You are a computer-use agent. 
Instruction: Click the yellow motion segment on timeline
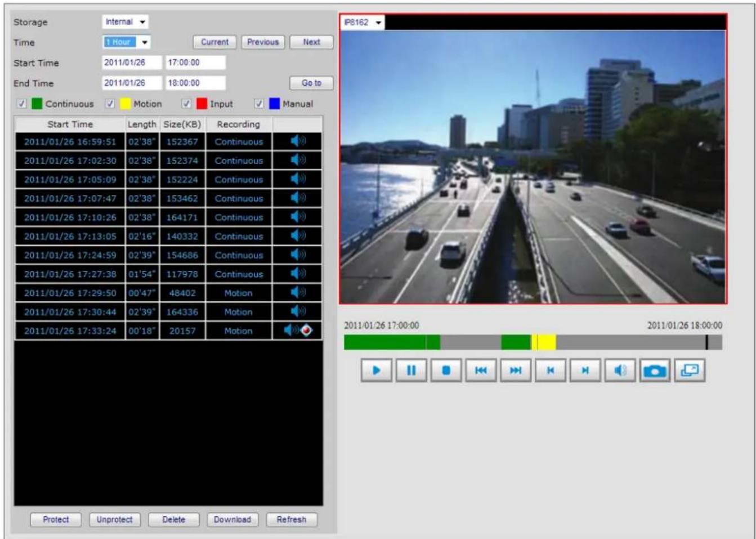coord(544,342)
